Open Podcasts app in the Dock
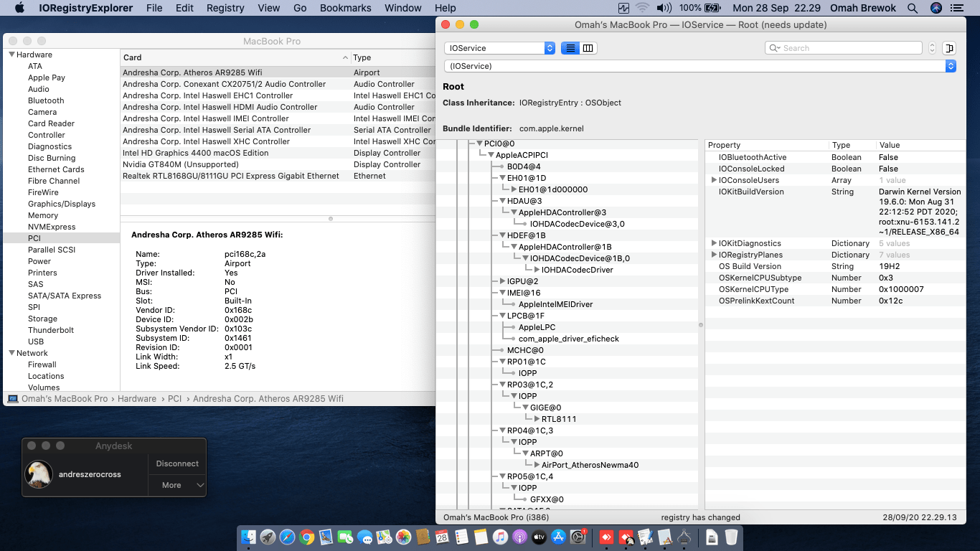 (520, 537)
